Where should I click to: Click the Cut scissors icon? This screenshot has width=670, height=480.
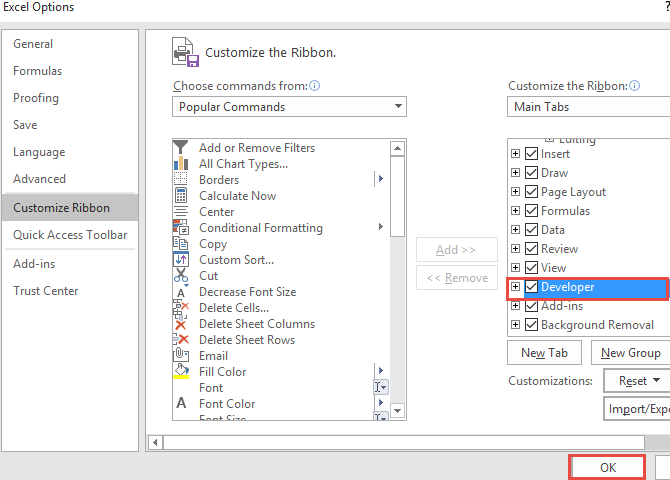point(181,276)
